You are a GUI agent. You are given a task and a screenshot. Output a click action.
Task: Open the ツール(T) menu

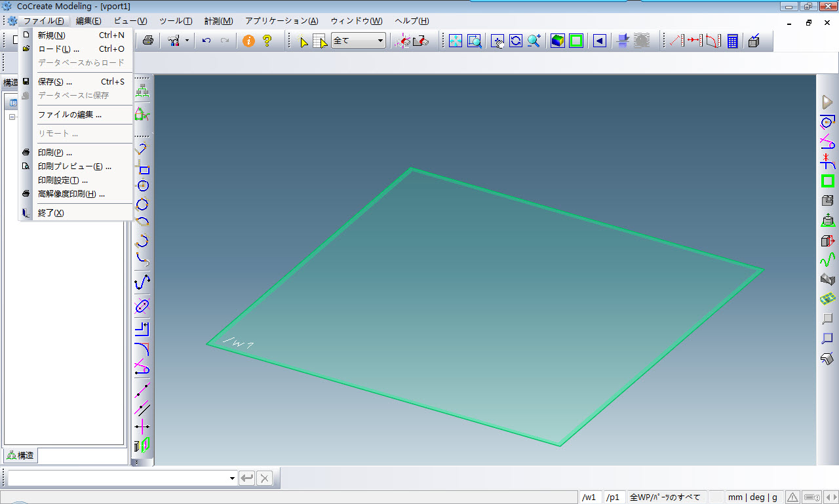click(176, 21)
